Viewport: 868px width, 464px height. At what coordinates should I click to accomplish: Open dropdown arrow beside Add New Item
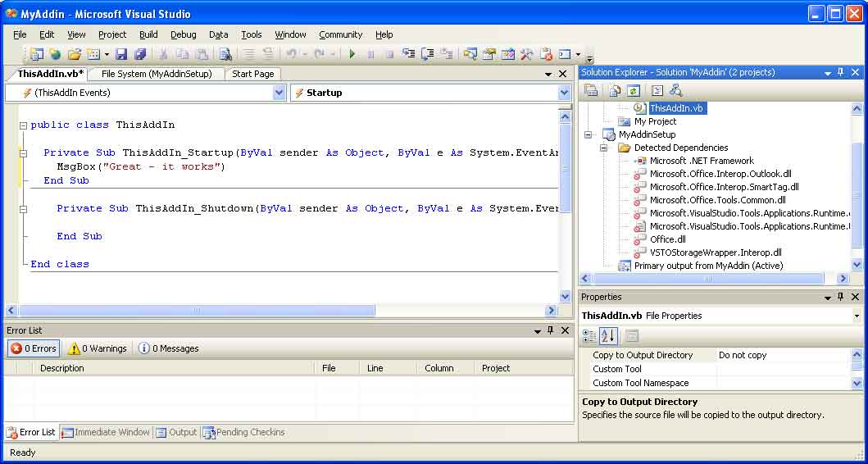click(x=107, y=54)
